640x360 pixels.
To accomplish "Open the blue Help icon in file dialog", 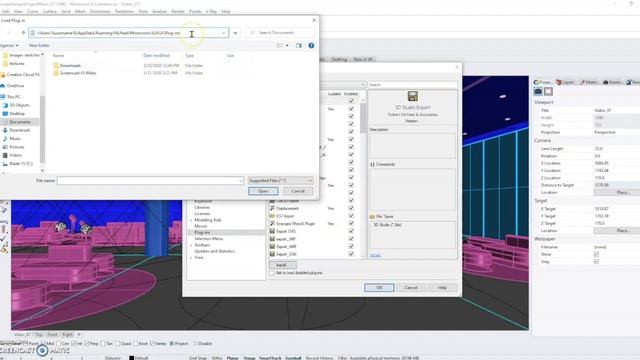I will (x=311, y=45).
